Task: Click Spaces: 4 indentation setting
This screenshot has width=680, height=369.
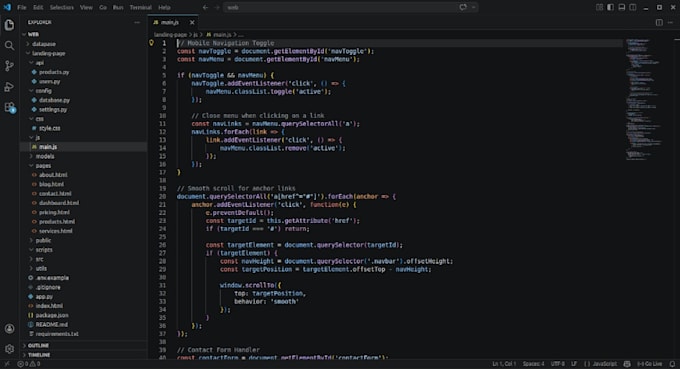Action: [533, 364]
